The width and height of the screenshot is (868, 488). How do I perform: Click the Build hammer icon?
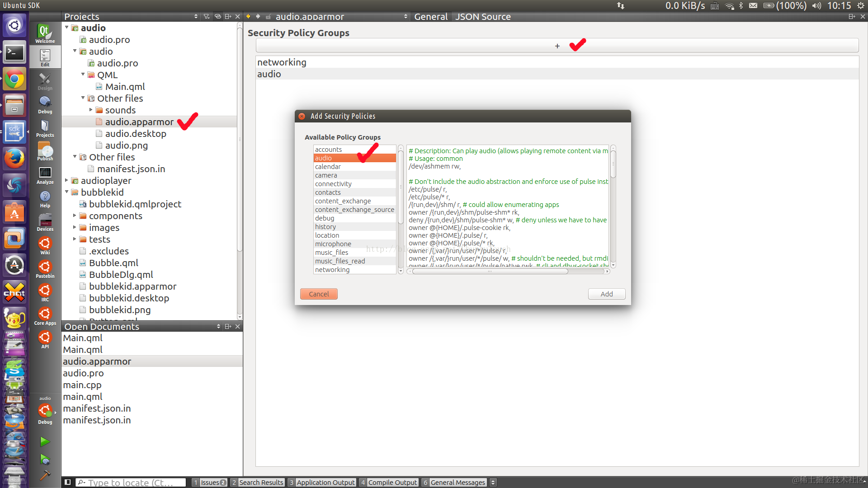tap(45, 475)
